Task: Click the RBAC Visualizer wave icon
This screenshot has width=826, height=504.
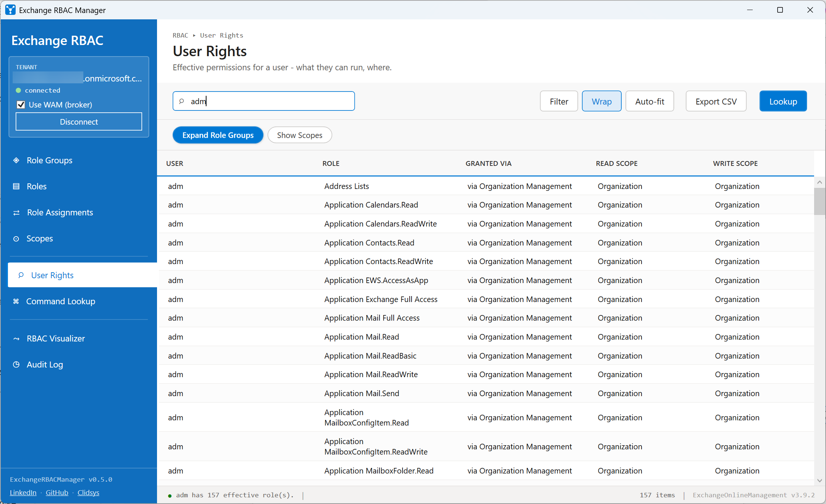Action: pos(16,338)
